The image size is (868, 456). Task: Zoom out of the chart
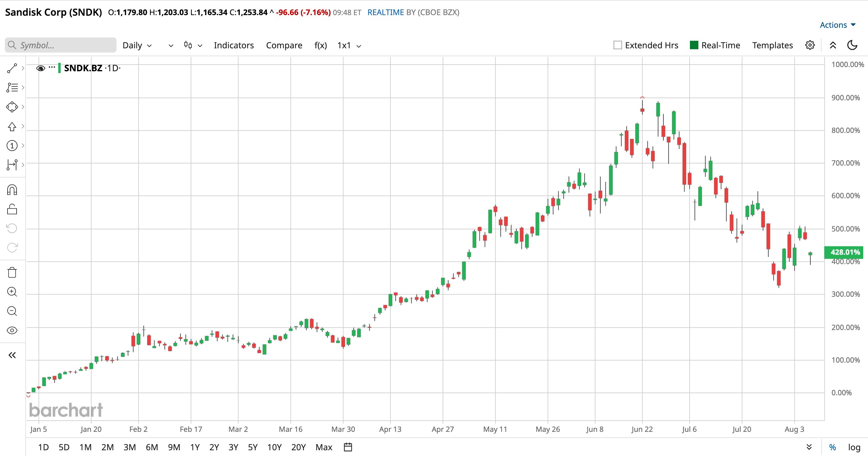[x=12, y=311]
